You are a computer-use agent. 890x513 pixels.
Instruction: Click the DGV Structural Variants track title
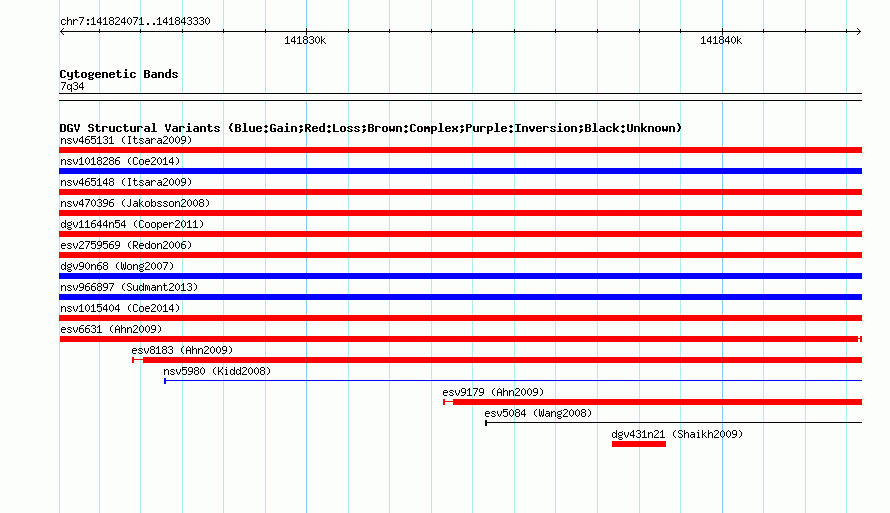[x=371, y=128]
